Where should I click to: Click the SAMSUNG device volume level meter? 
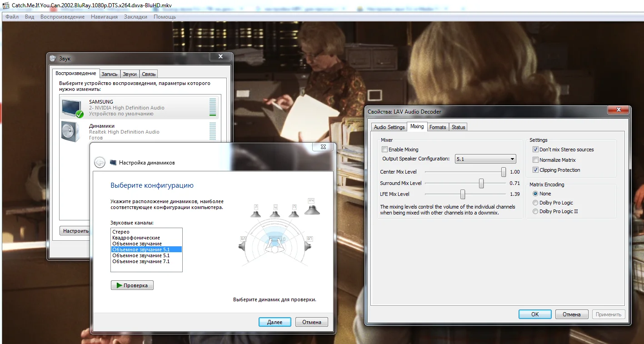coord(212,107)
